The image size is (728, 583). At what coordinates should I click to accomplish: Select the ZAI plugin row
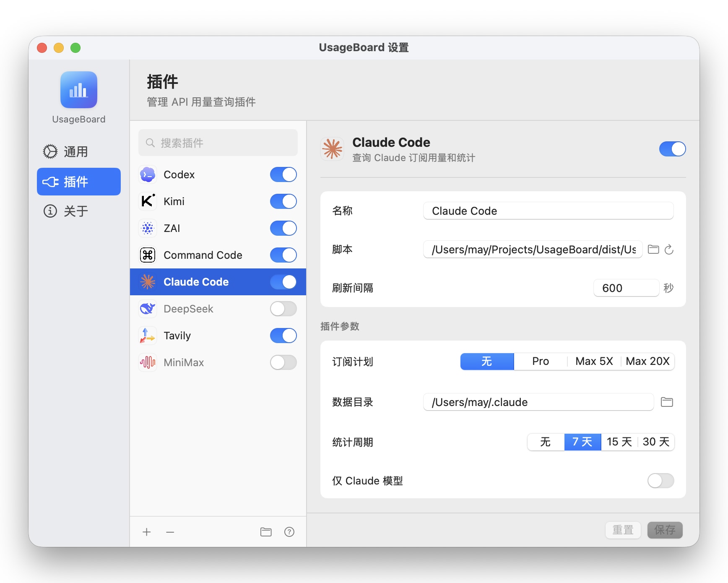[218, 228]
